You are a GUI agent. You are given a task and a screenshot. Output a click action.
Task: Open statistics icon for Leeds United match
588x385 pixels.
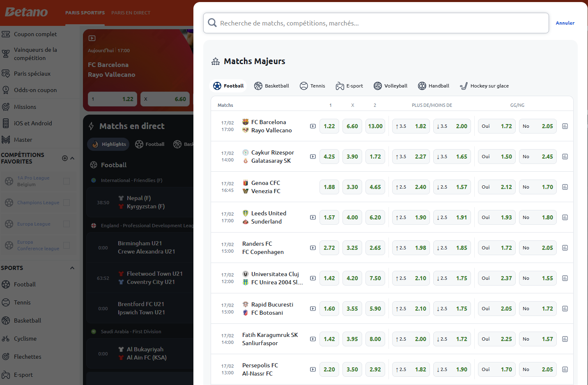coord(565,217)
